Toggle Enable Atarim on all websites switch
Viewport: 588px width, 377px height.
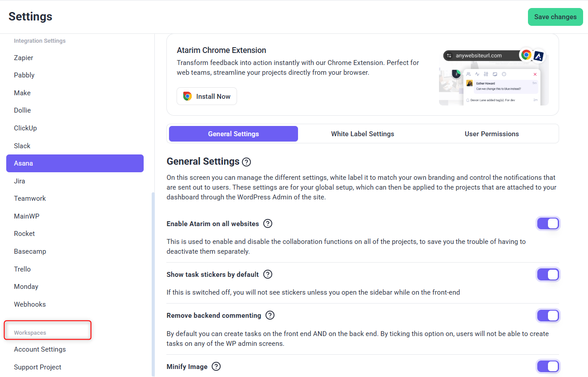(548, 223)
